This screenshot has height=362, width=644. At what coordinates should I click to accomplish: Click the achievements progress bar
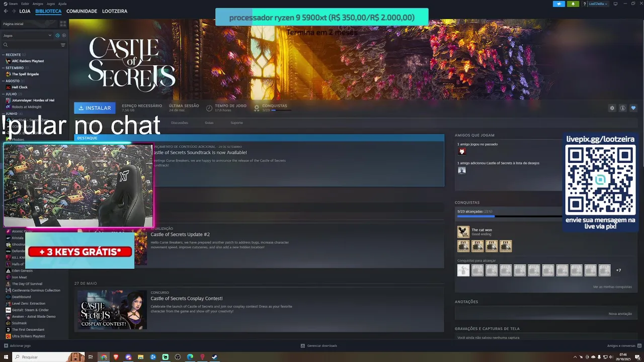[508, 217]
